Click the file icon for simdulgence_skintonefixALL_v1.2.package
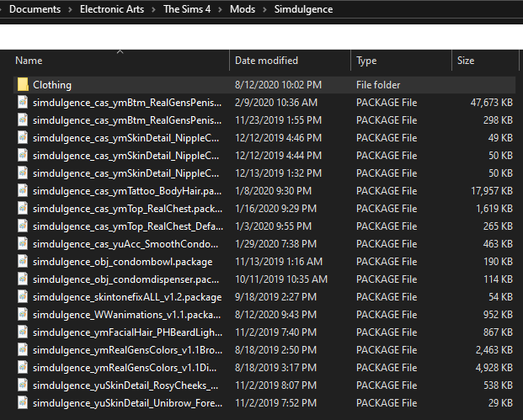Viewport: 523px width, 420px height. [22, 297]
